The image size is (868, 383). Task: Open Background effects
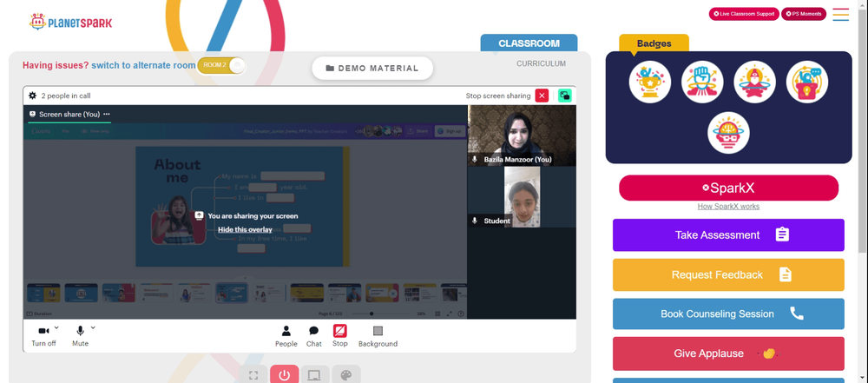point(378,336)
